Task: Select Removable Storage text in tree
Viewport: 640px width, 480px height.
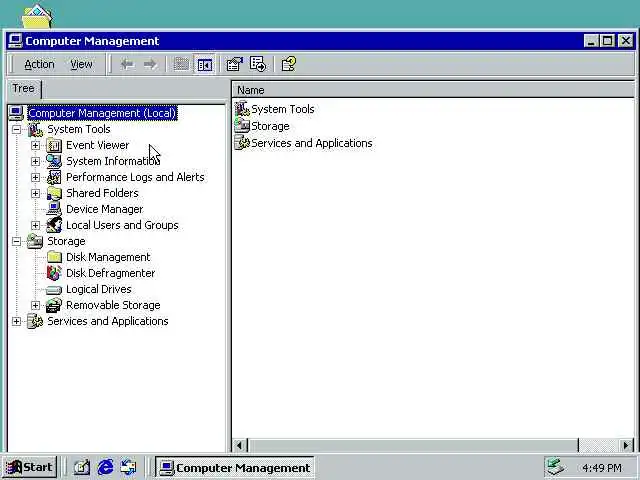Action: click(113, 305)
